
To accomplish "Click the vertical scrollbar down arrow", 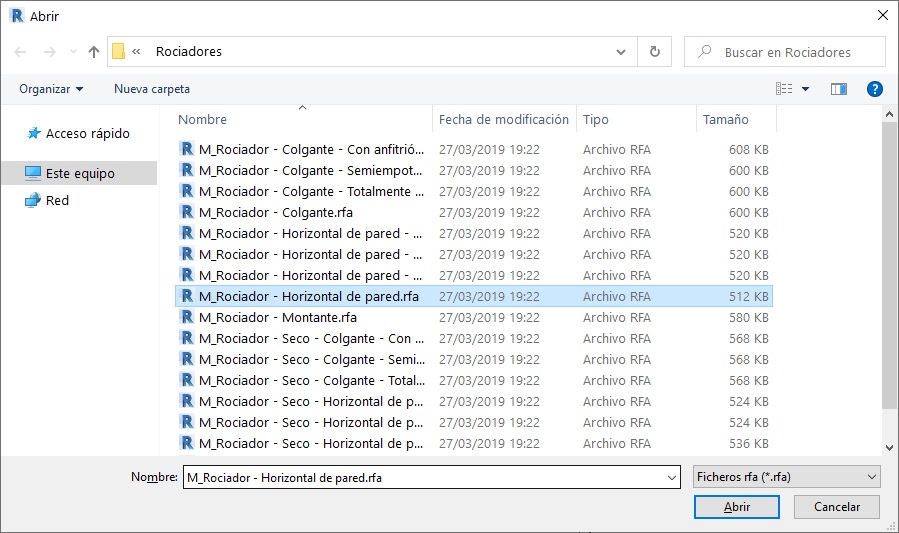I will (889, 448).
